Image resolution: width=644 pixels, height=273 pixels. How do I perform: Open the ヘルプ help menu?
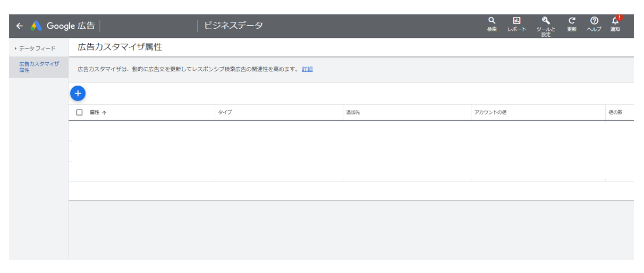(594, 24)
